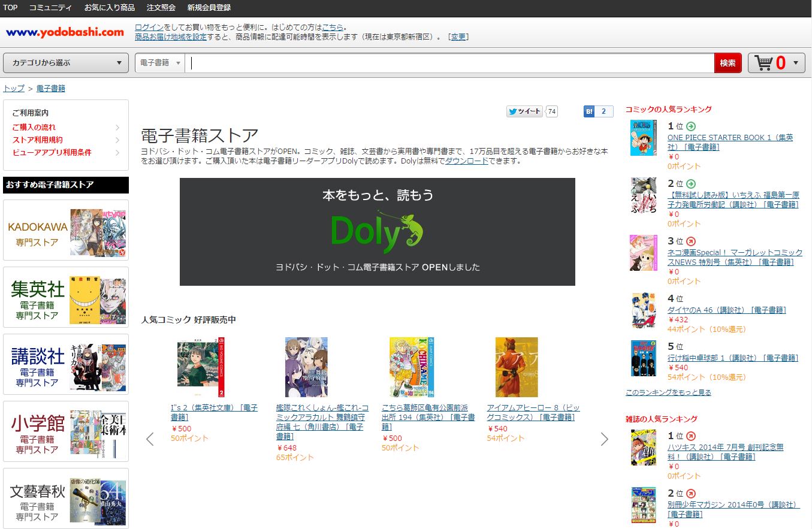
Task: Click the ご購入の流れ chevron arrow
Action: 117,127
